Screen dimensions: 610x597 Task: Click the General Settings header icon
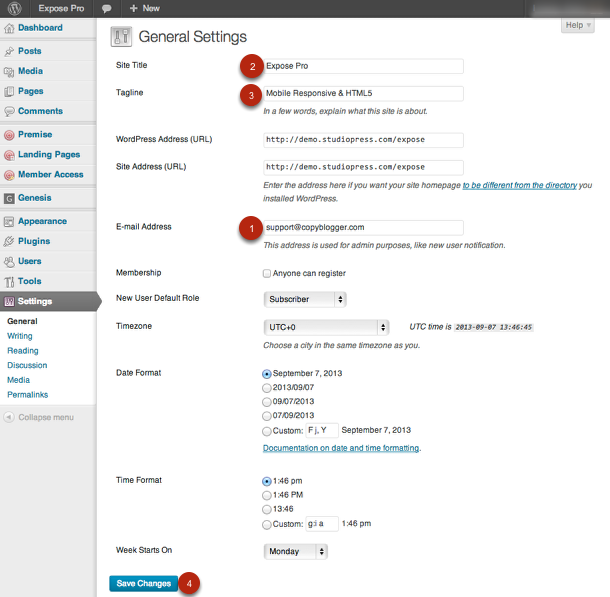tap(121, 37)
